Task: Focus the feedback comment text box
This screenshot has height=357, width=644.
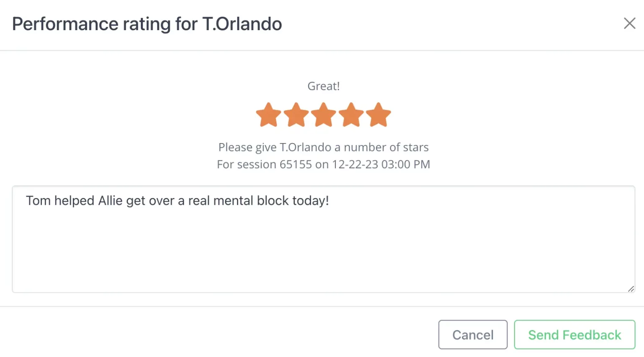Action: click(323, 248)
